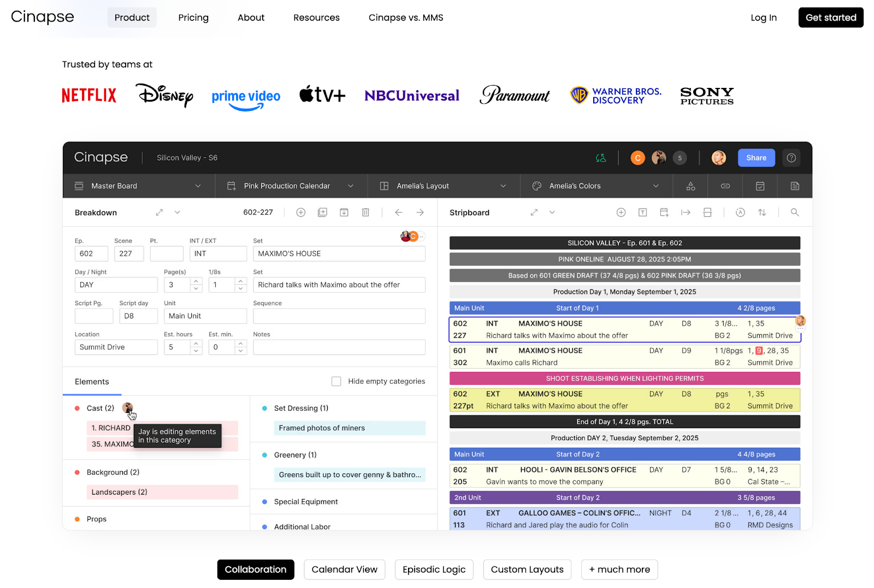Open the Amelia's Colors dropdown
Viewport: 874px width, 588px height.
[597, 186]
